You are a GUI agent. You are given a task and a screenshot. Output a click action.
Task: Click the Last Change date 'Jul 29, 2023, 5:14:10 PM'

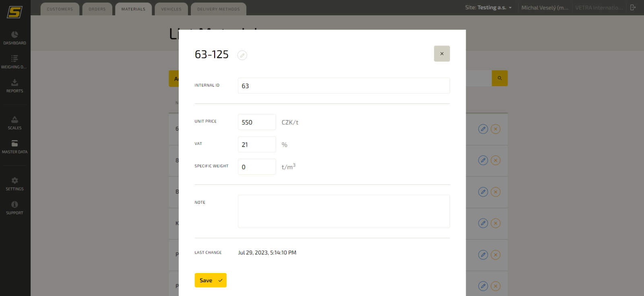point(267,253)
